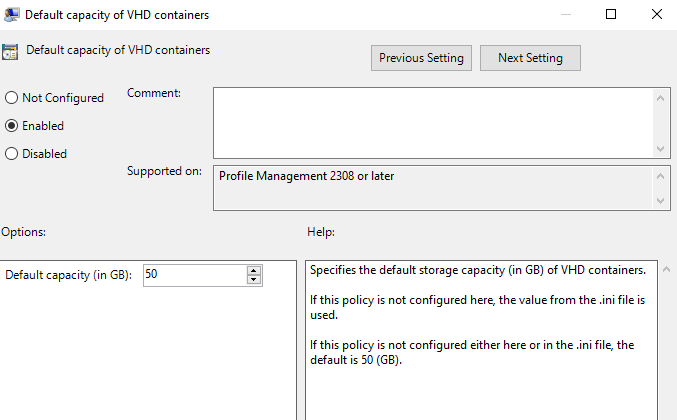Select the Disabled radio button
677x420 pixels.
pyautogui.click(x=12, y=154)
